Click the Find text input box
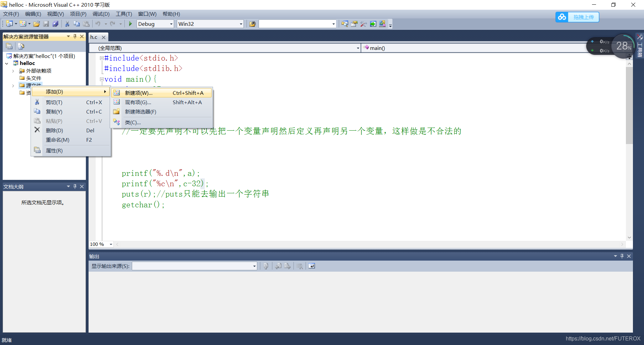Viewport: 644px width, 345px height. [295, 24]
